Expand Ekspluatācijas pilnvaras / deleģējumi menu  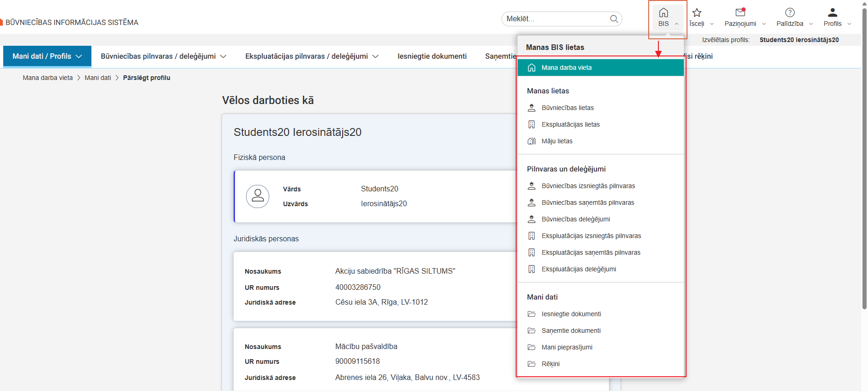pos(312,56)
